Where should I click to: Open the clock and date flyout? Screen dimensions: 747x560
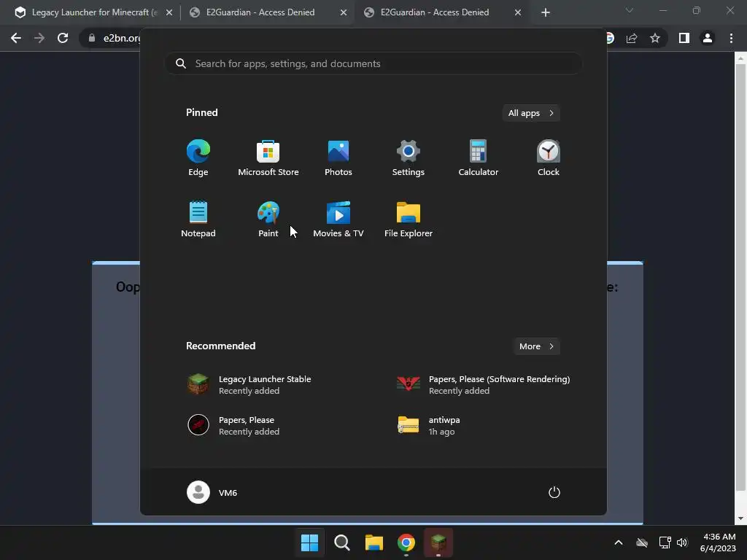[x=719, y=542]
